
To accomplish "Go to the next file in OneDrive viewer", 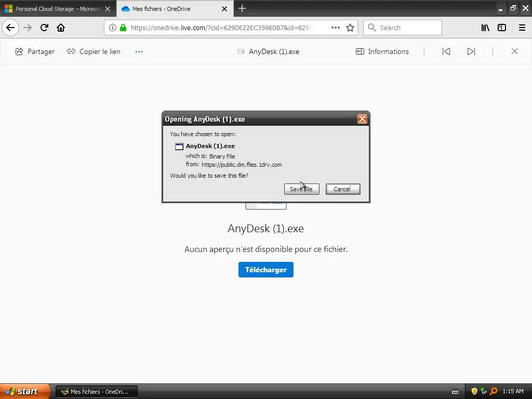I will [471, 51].
